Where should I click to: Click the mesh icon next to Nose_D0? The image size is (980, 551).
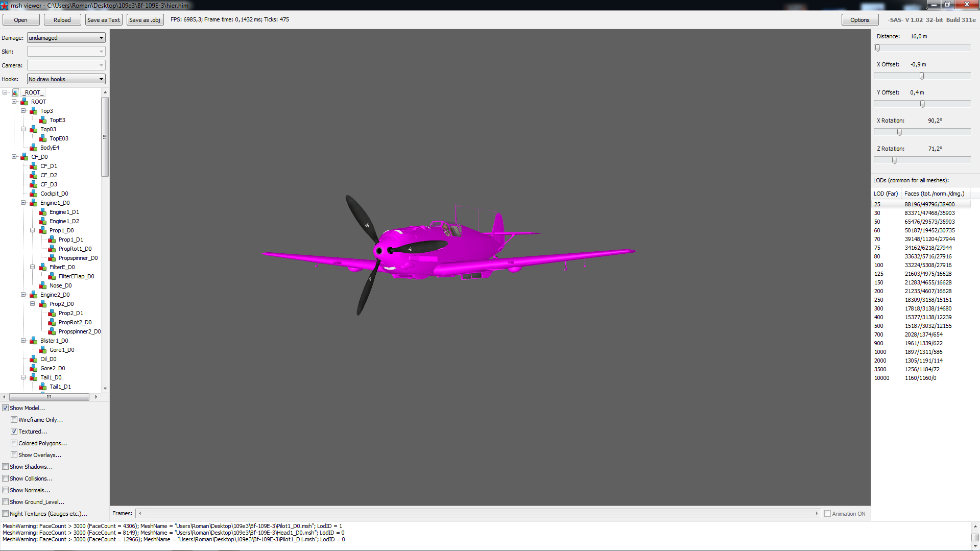[x=43, y=285]
